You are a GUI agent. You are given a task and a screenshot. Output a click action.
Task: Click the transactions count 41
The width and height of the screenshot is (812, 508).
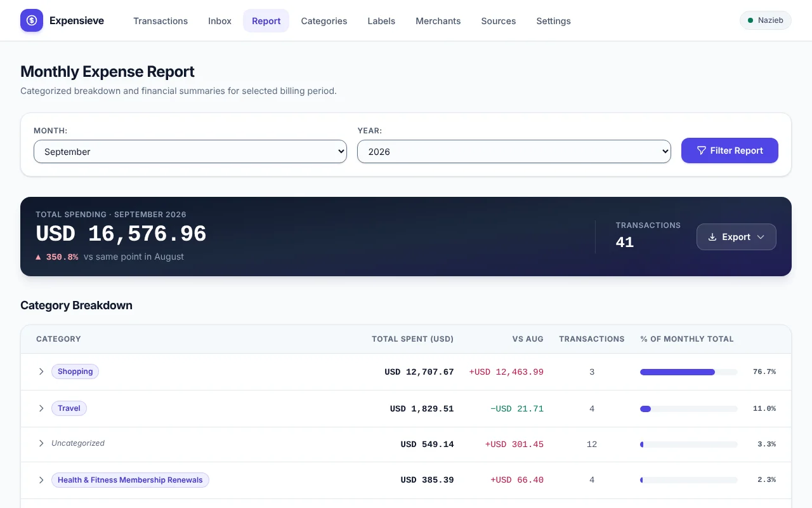tap(625, 242)
